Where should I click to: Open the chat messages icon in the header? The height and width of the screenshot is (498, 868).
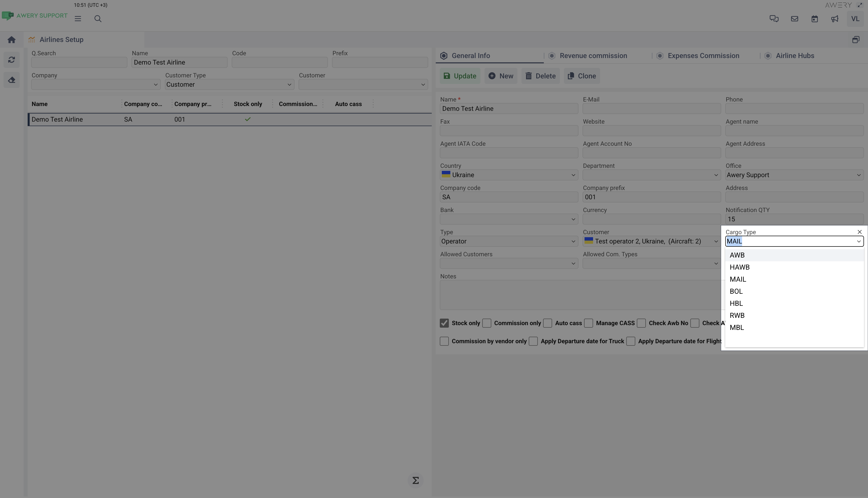coord(774,19)
